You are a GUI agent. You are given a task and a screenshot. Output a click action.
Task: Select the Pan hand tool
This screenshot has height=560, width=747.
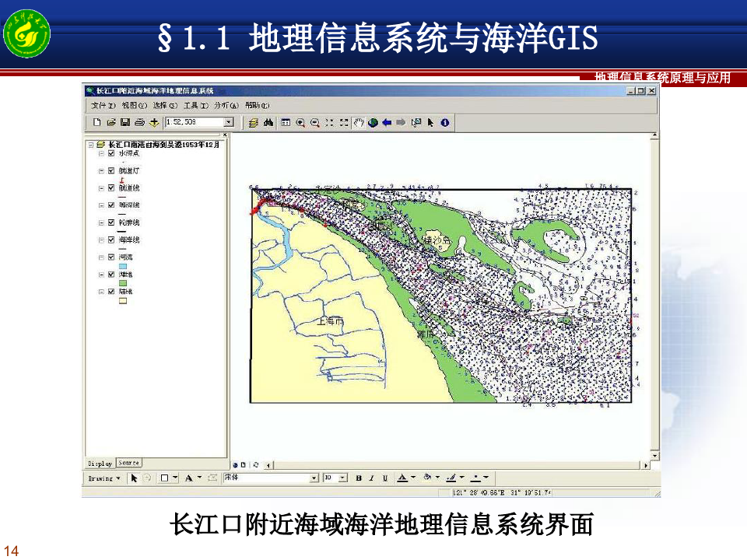(359, 122)
